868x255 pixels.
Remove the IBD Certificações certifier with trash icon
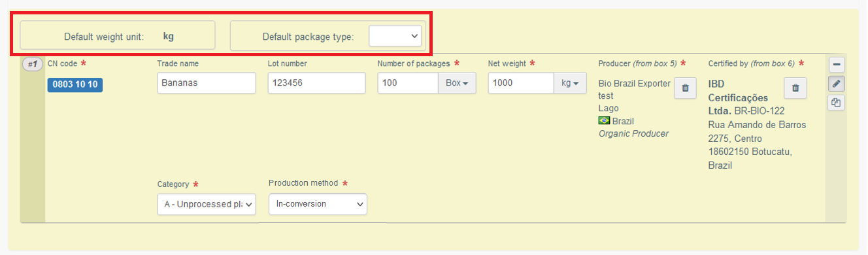pos(795,88)
